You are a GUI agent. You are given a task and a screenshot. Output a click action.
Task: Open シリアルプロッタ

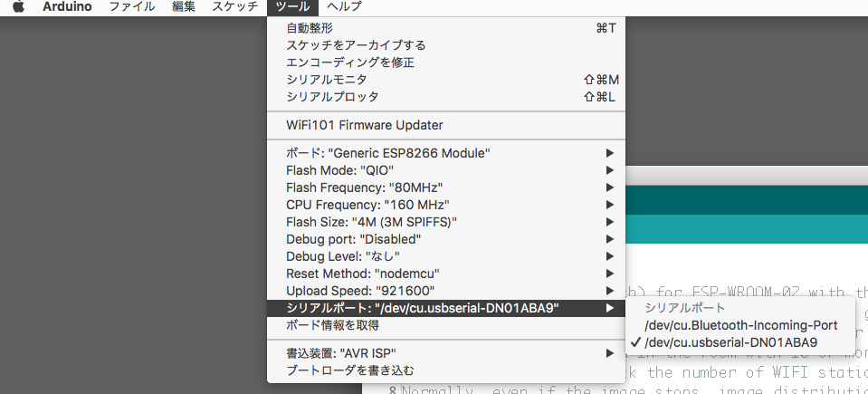click(x=446, y=97)
